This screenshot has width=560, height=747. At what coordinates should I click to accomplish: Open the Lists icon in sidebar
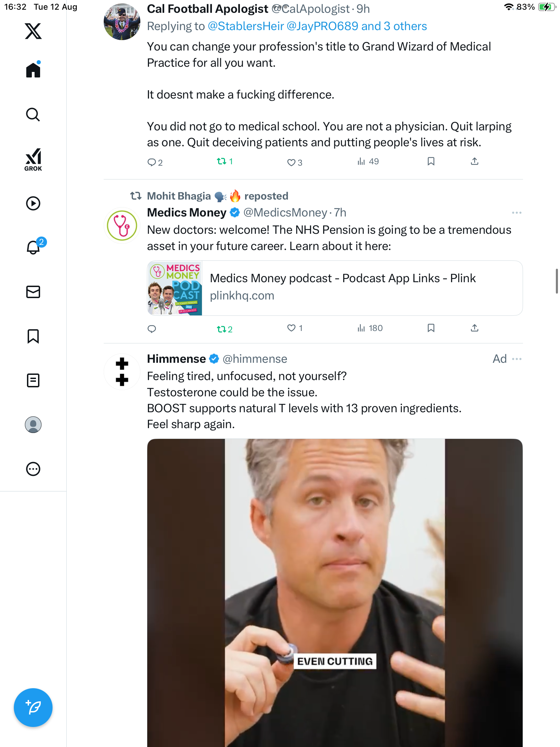(33, 380)
